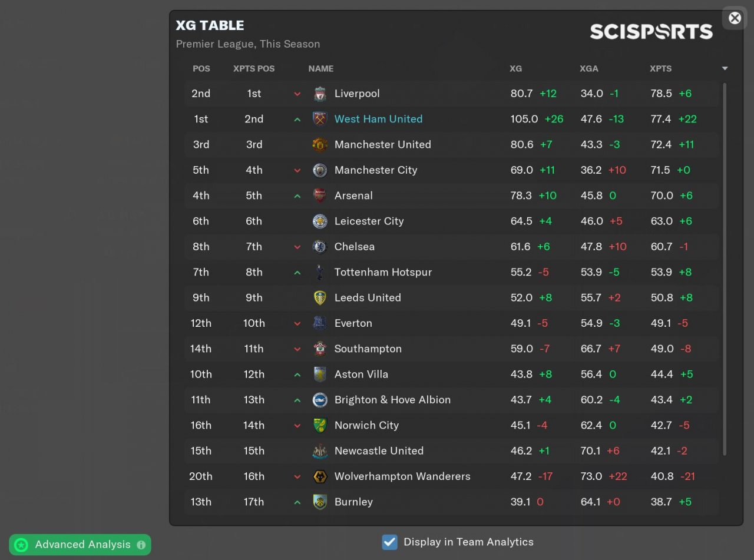The image size is (754, 560).
Task: Click the West Ham United crest icon
Action: 320,119
